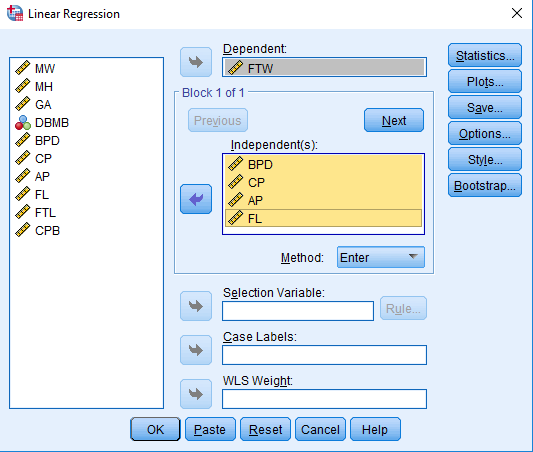Click the Reset button

[265, 430]
